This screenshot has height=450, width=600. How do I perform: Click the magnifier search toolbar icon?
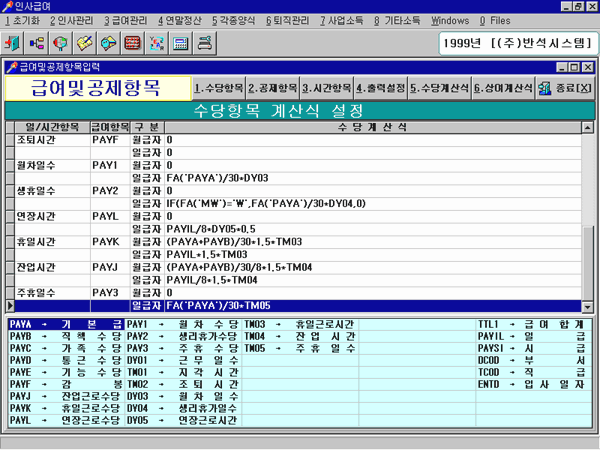click(x=109, y=43)
